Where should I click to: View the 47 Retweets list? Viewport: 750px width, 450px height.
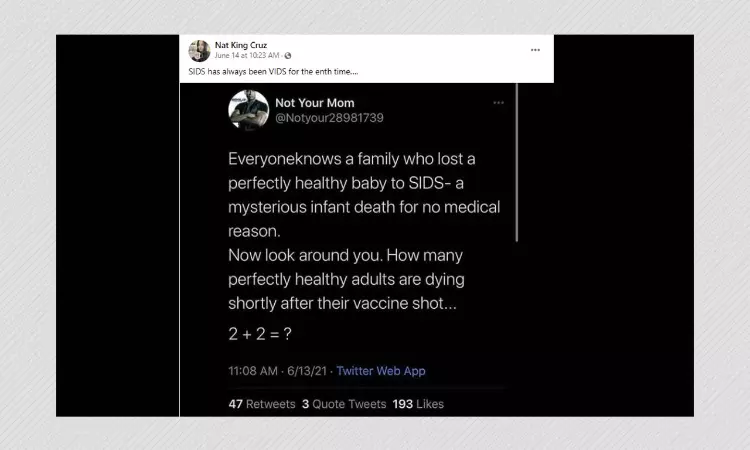point(262,404)
